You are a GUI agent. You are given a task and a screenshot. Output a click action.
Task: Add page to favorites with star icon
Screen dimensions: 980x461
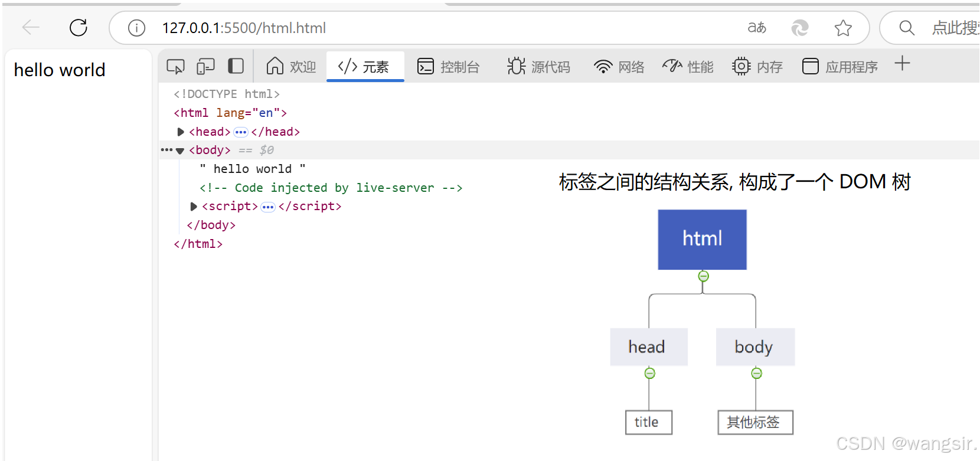click(x=843, y=28)
